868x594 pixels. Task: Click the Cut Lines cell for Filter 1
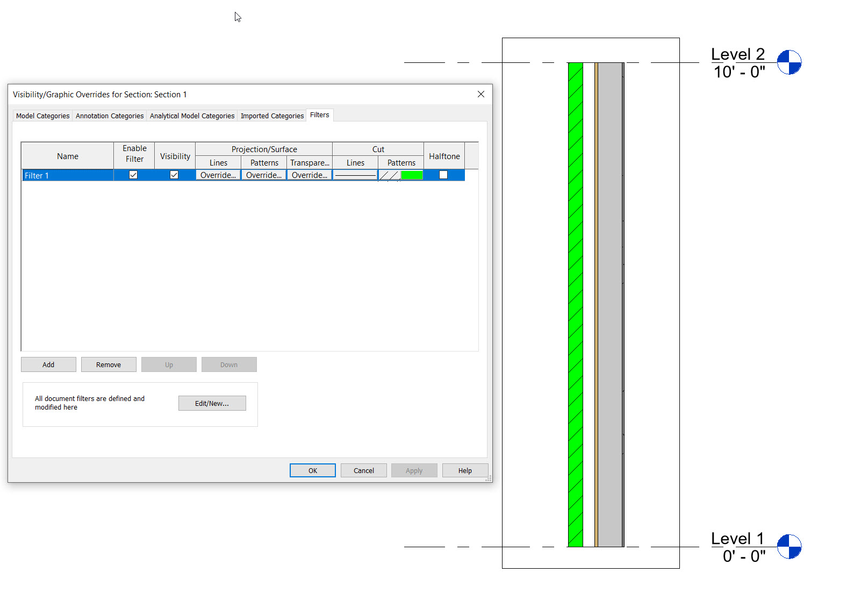[x=355, y=175]
